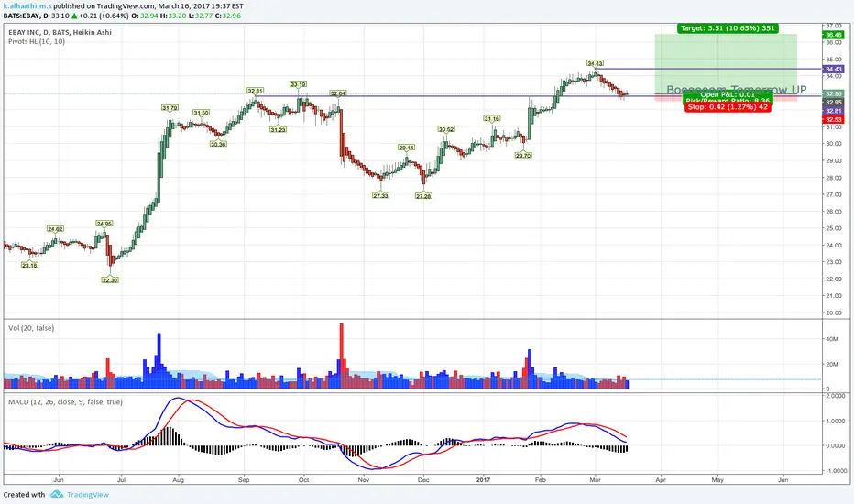This screenshot has width=854, height=504.
Task: Click the red 32.53 price axis tag
Action: (833, 119)
